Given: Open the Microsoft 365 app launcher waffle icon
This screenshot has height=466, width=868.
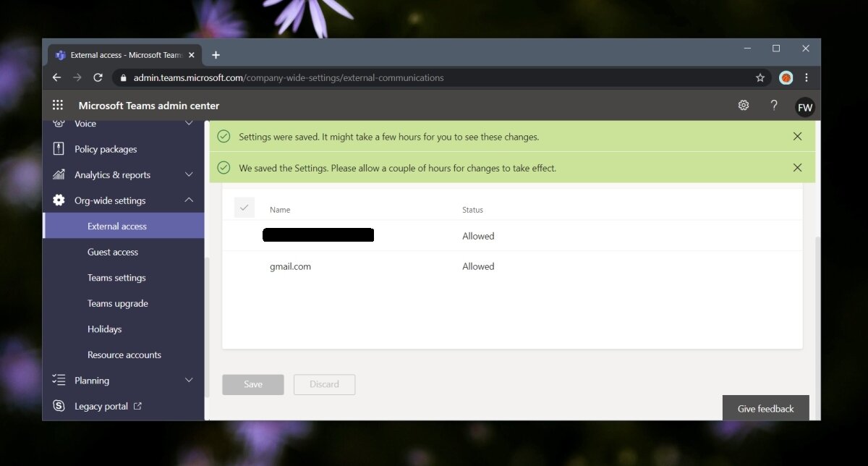Looking at the screenshot, I should pyautogui.click(x=58, y=105).
